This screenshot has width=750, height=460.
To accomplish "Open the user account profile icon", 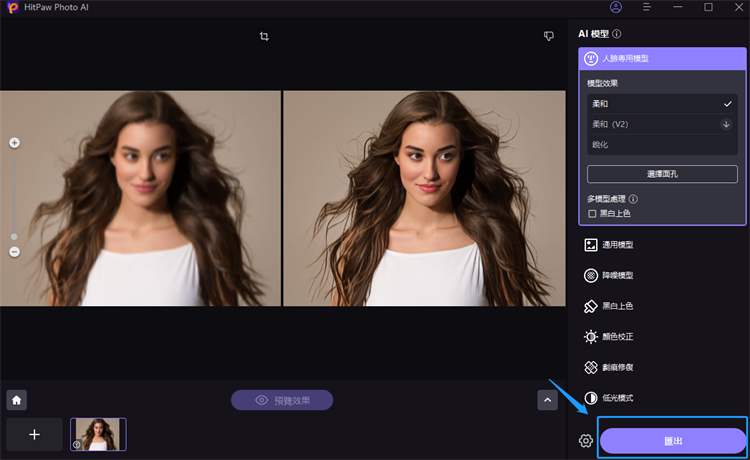I will click(x=616, y=8).
